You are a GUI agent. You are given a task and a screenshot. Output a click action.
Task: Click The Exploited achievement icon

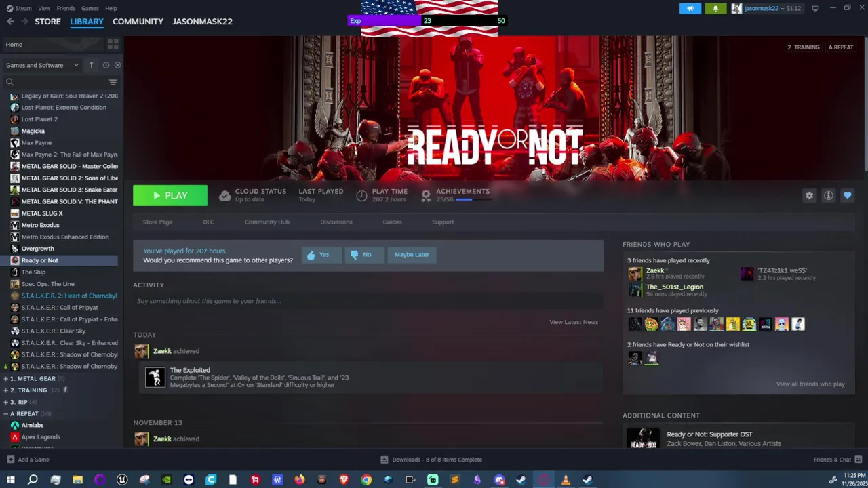[x=155, y=377]
